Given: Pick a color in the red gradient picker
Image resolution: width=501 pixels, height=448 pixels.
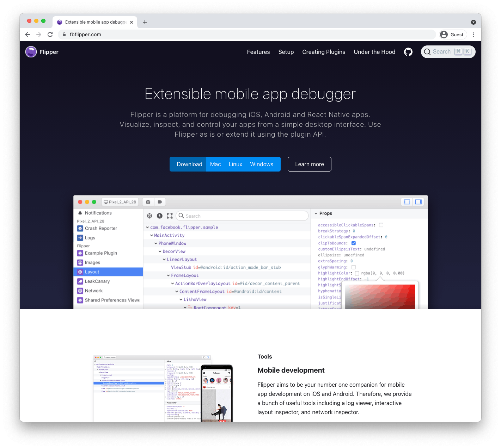Looking at the screenshot, I should (380, 297).
